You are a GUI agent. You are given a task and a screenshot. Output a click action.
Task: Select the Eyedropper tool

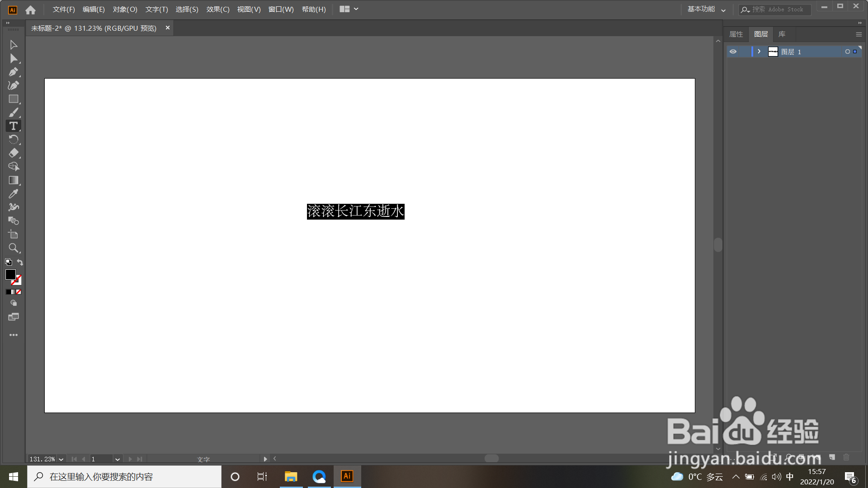pyautogui.click(x=13, y=194)
